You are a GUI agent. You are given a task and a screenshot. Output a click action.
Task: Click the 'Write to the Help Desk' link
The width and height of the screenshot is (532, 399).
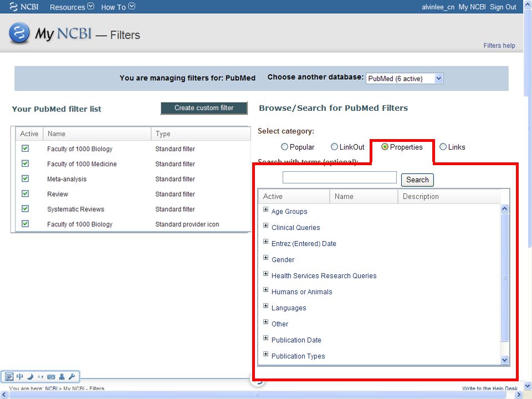coord(489,388)
